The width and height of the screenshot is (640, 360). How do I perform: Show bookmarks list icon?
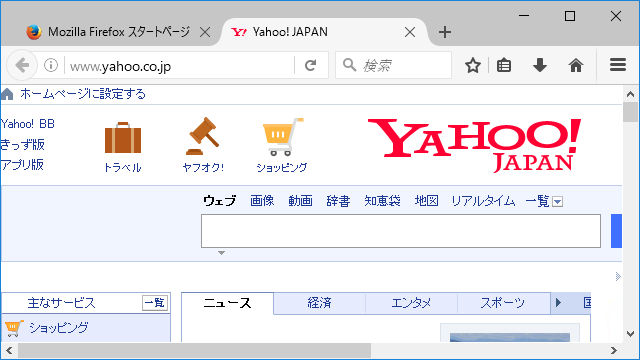[x=504, y=65]
